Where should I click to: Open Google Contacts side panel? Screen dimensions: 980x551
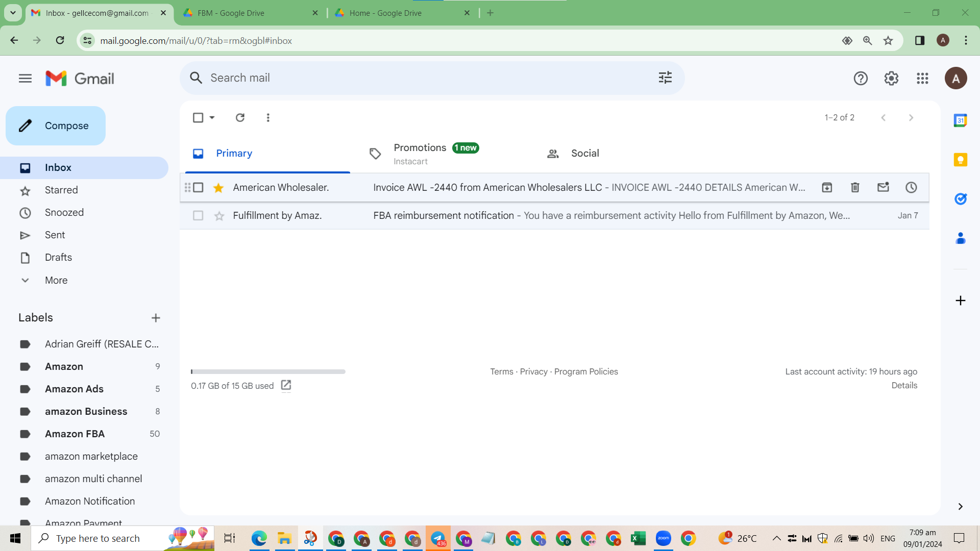click(x=960, y=238)
